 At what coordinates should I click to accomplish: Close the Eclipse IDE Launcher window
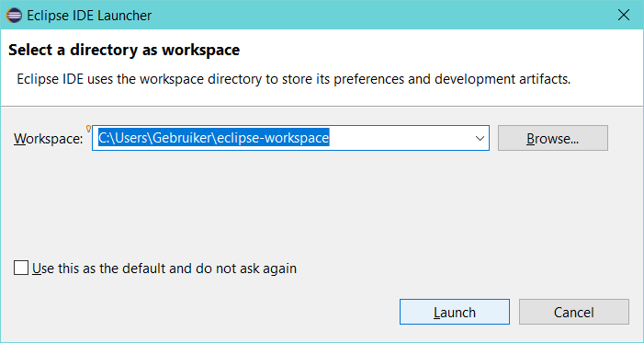(x=624, y=16)
